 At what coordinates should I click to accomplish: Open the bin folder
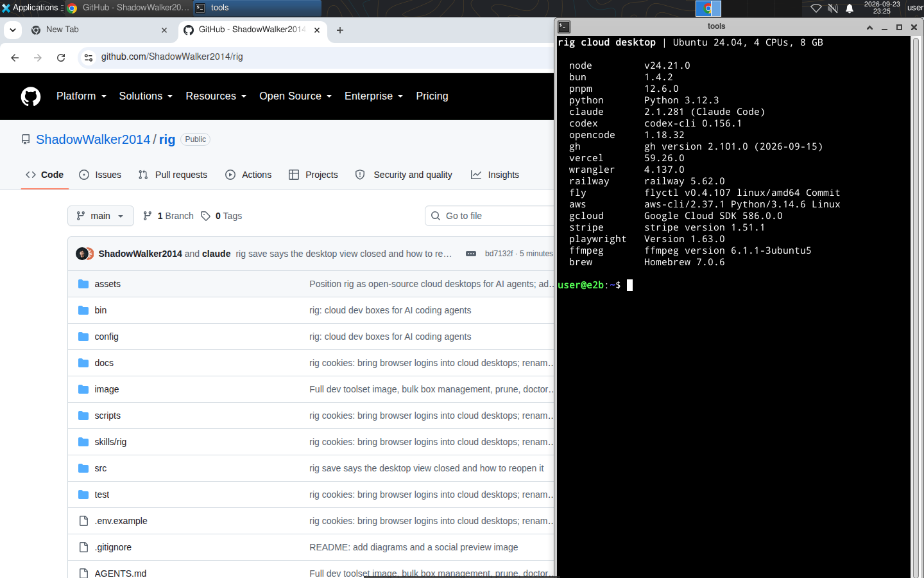[101, 310]
